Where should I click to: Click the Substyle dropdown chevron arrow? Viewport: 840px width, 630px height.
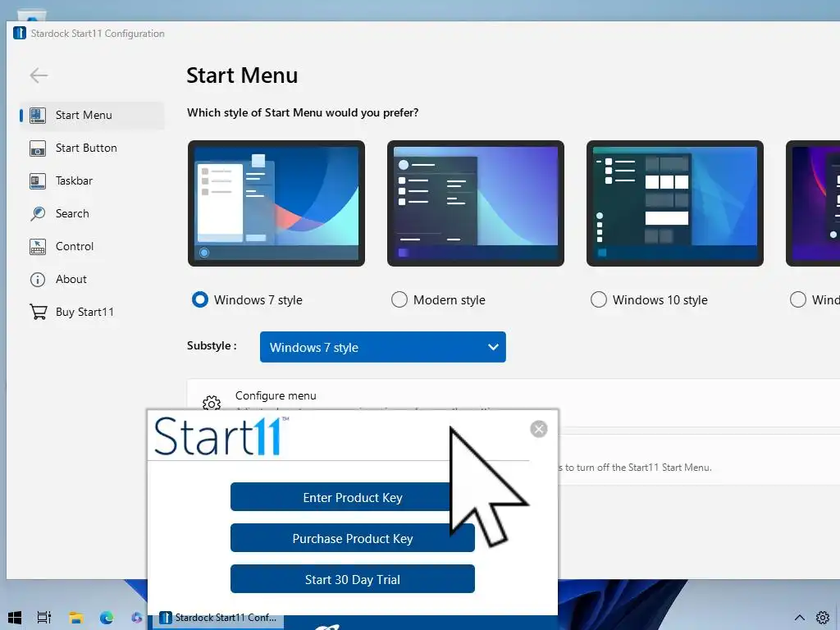pyautogui.click(x=493, y=347)
